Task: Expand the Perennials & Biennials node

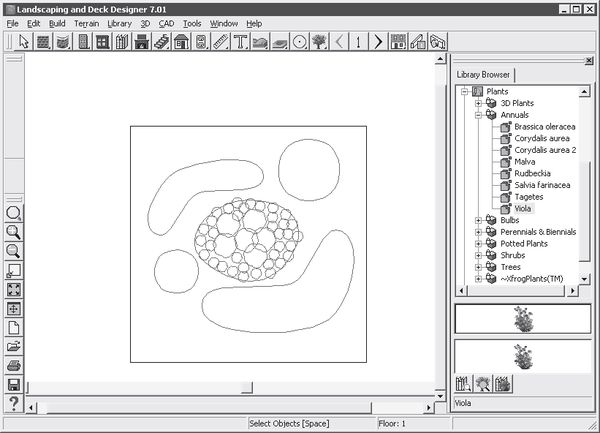Action: 479,232
